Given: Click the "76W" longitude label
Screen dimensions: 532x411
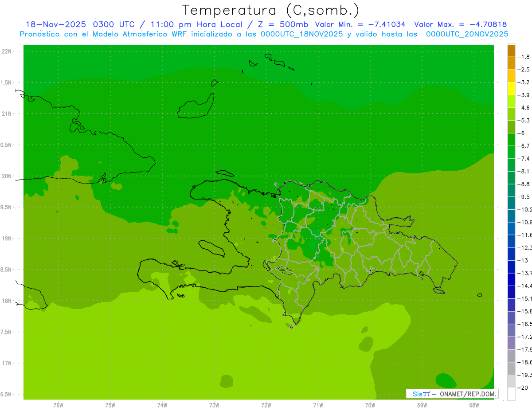Looking at the screenshot, I should click(58, 406).
